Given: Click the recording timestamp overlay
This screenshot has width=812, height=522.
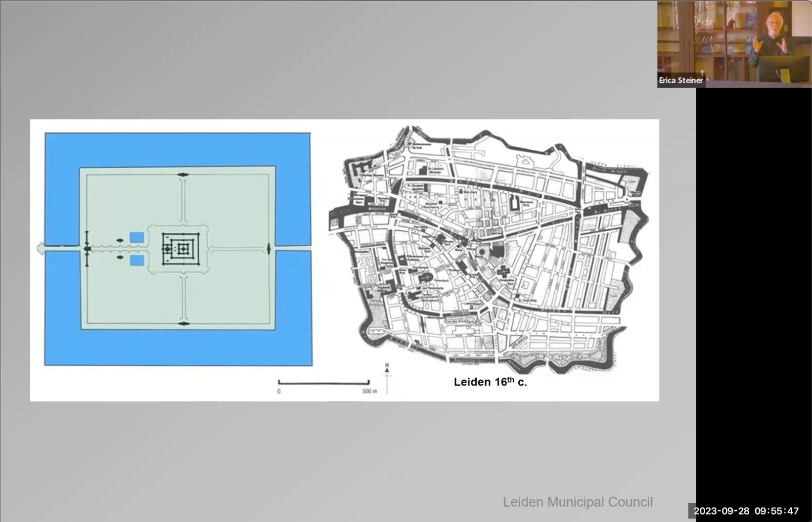Looking at the screenshot, I should point(746,511).
